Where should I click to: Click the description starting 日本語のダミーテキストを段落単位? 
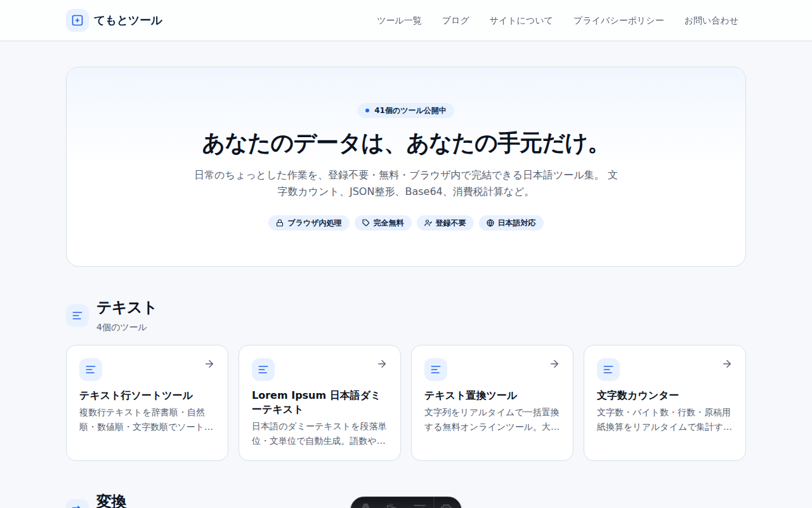click(319, 433)
